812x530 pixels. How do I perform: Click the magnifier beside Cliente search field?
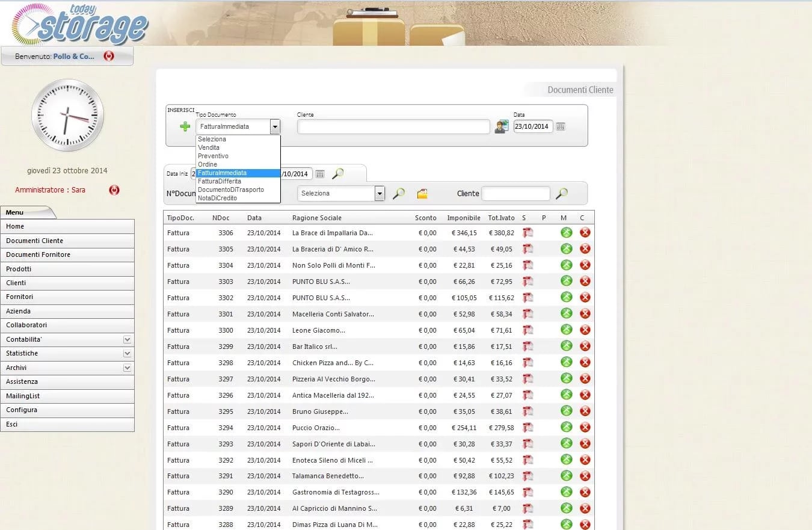coord(562,194)
